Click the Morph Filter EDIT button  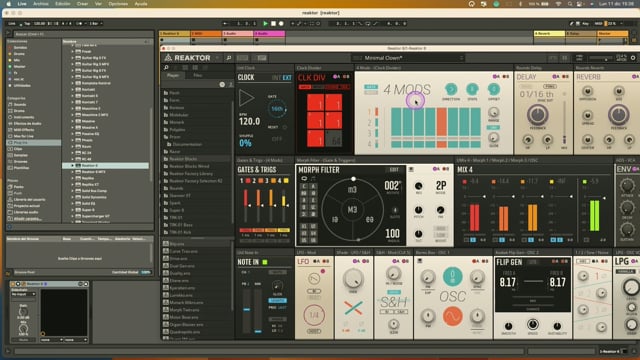[x=394, y=170]
